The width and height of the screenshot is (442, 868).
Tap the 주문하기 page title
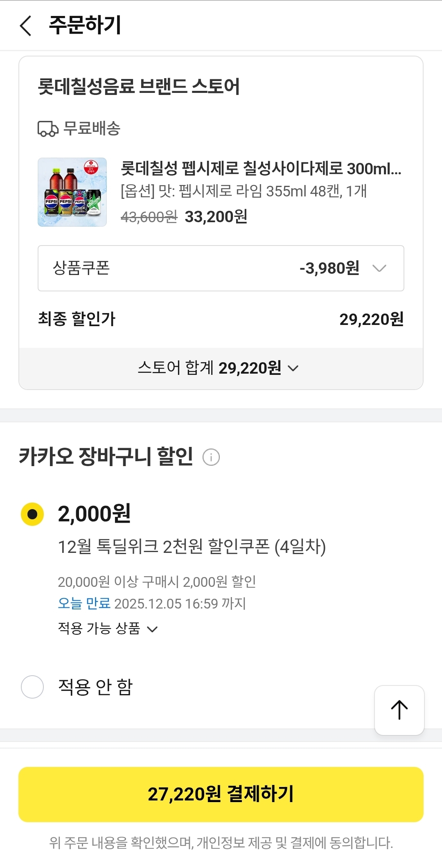(x=85, y=25)
